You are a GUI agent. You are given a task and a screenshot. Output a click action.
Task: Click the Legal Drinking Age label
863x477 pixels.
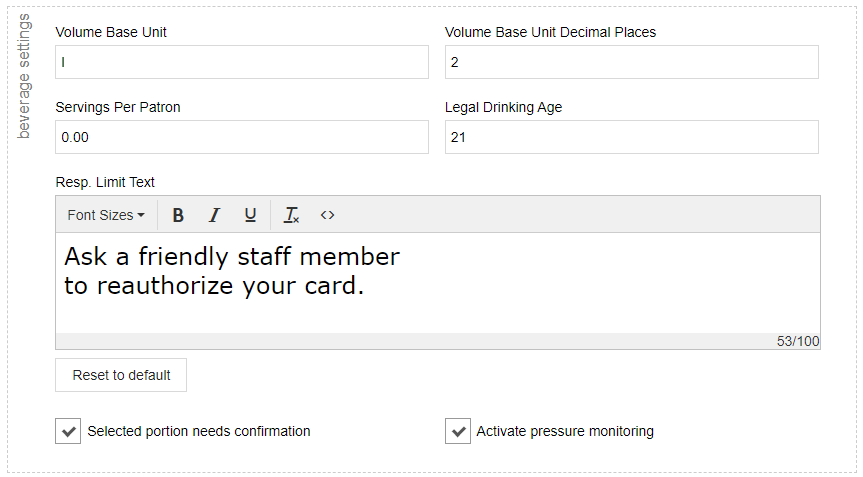point(503,107)
